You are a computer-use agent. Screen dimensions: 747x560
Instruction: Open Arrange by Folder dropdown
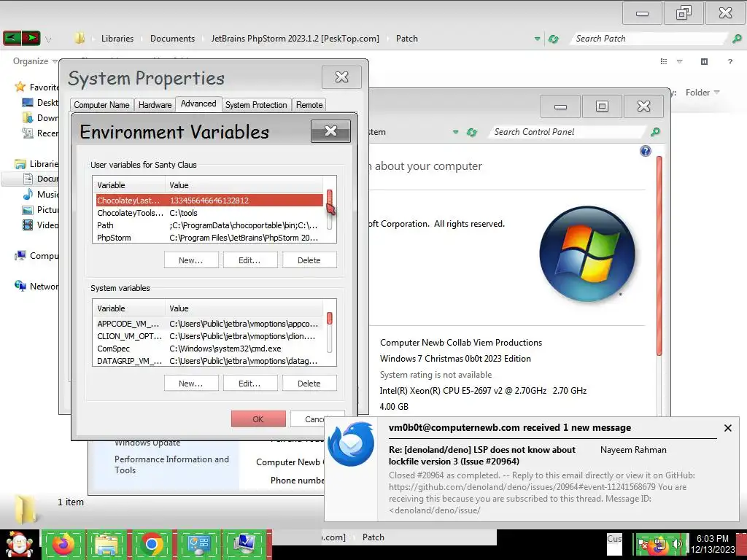click(703, 93)
